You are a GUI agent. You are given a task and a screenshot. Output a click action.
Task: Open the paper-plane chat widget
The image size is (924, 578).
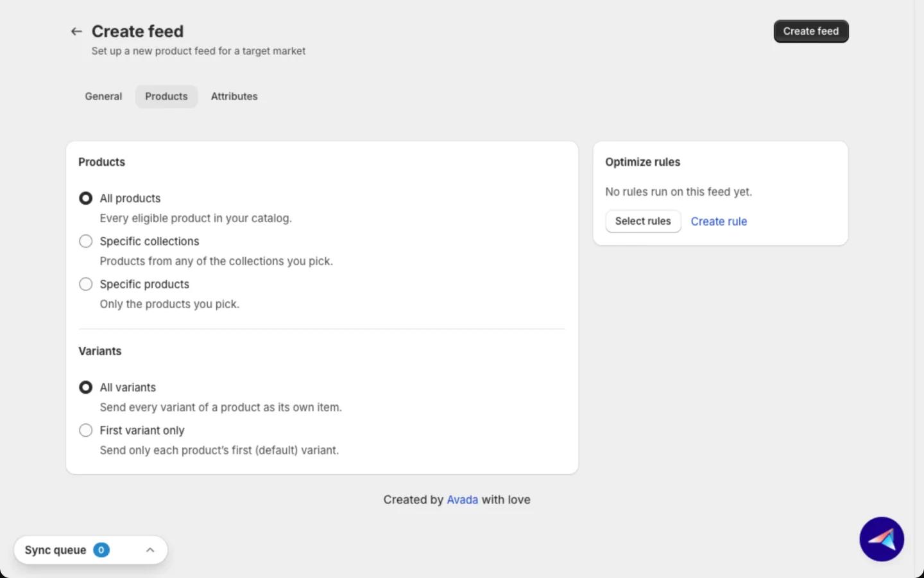coord(882,539)
